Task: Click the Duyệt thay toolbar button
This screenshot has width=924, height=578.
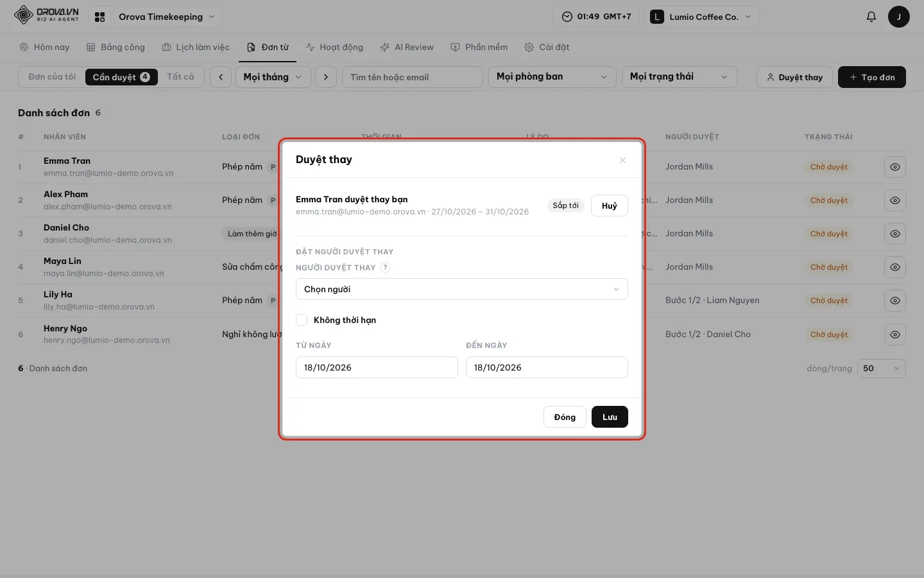Action: pos(794,77)
